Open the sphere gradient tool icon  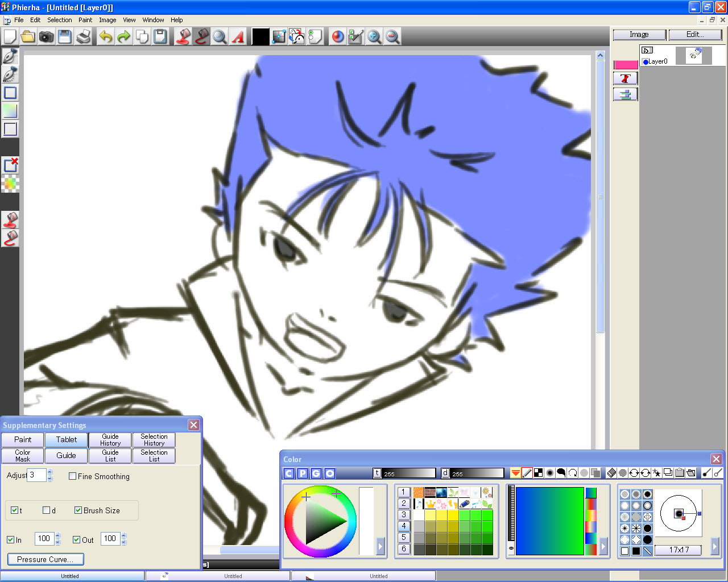click(x=337, y=36)
